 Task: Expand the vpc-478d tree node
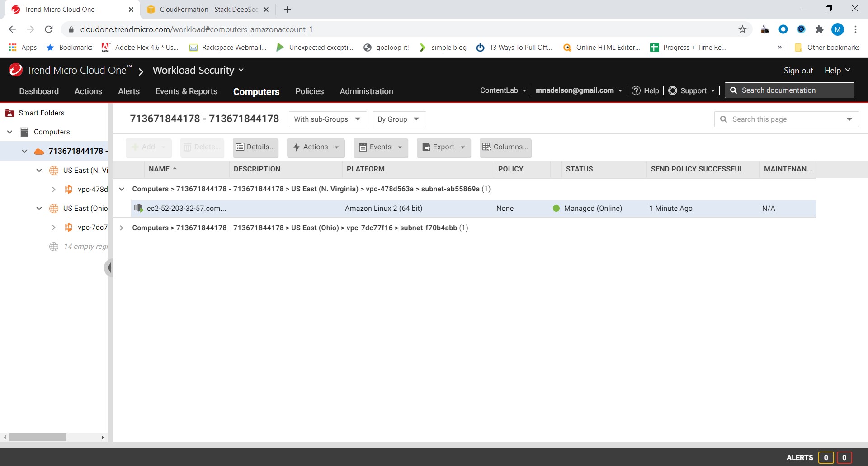point(54,190)
